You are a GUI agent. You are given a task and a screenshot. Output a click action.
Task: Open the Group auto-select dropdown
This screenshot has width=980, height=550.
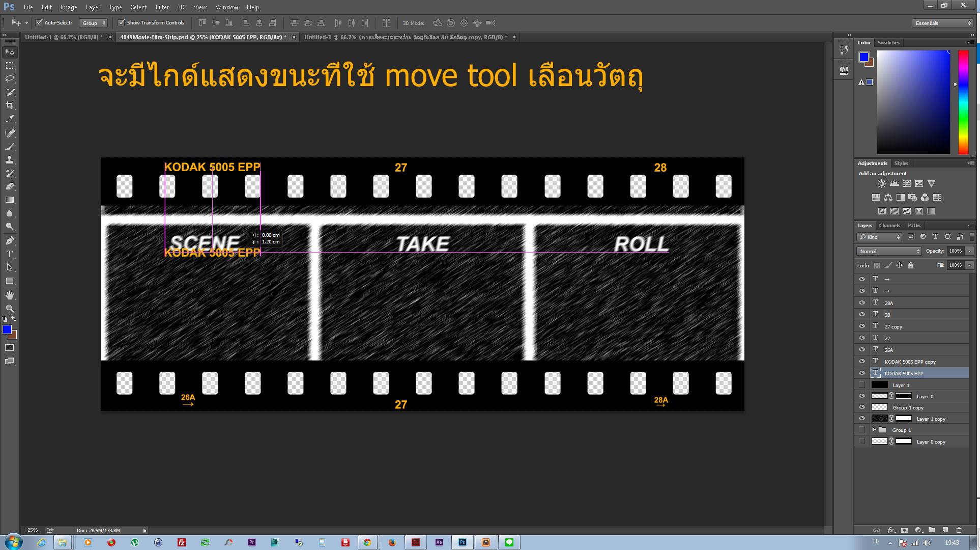94,23
